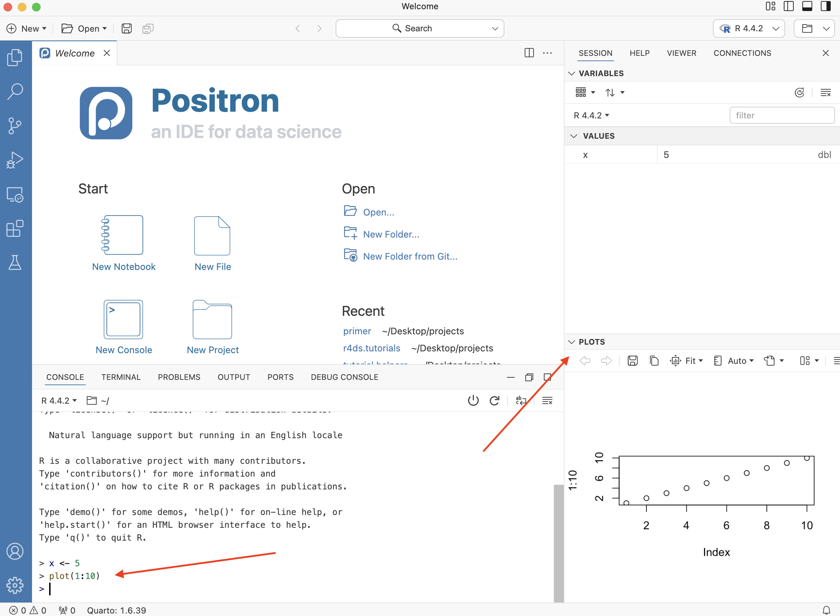Viewport: 840px width, 616px height.
Task: Click the variables filter input field
Action: [x=782, y=115]
